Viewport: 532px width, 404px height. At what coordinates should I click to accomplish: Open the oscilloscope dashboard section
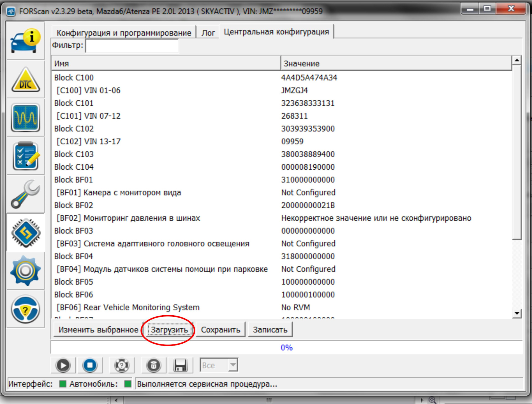(25, 118)
